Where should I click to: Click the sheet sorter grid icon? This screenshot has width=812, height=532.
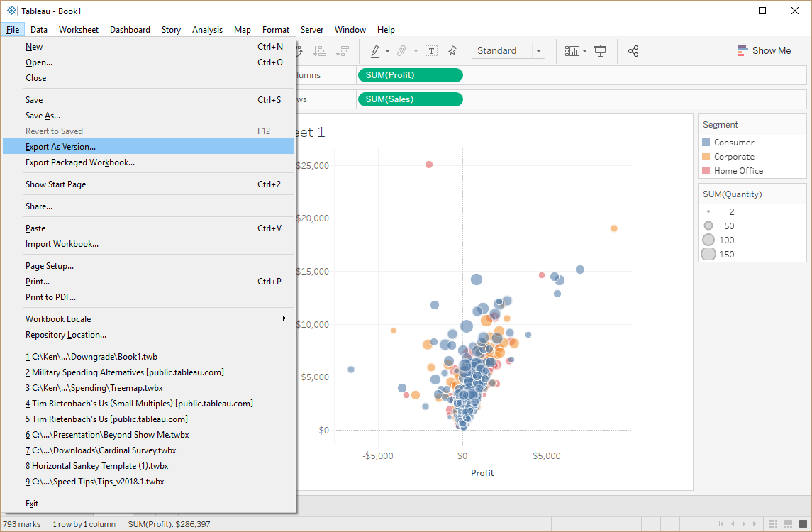773,523
